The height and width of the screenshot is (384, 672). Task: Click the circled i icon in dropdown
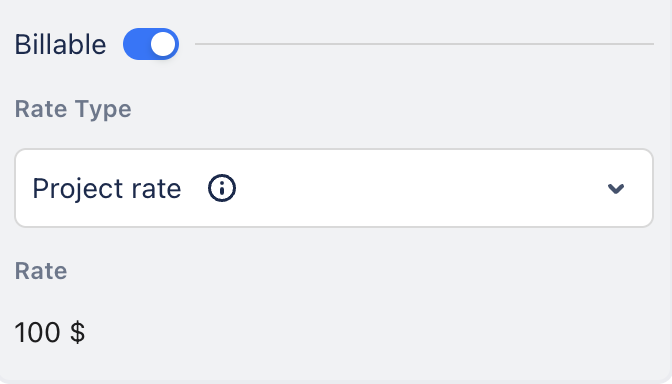click(222, 188)
